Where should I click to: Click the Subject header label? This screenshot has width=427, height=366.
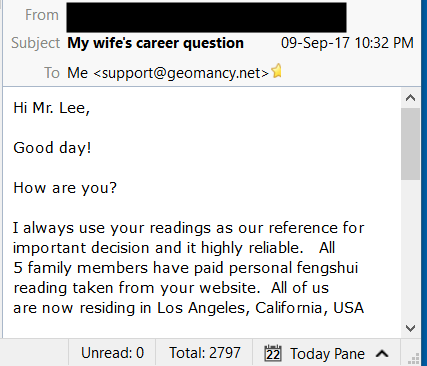click(35, 43)
